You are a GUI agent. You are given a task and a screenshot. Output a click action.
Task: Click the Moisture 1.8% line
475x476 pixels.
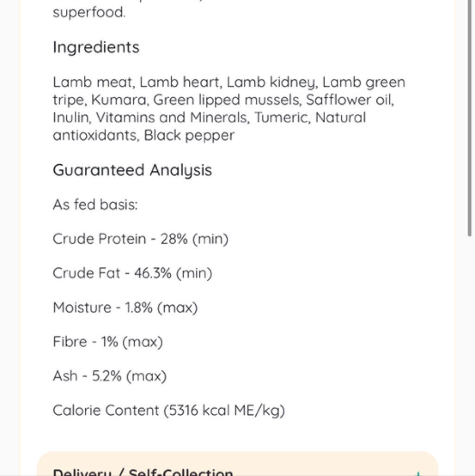click(125, 308)
